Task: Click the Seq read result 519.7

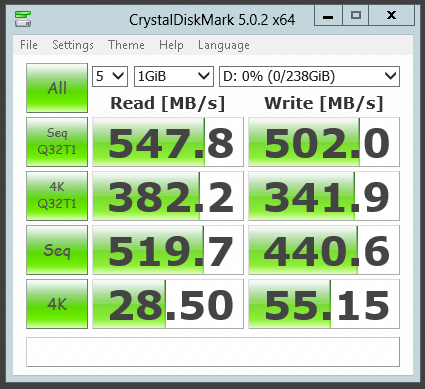Action: click(x=168, y=250)
